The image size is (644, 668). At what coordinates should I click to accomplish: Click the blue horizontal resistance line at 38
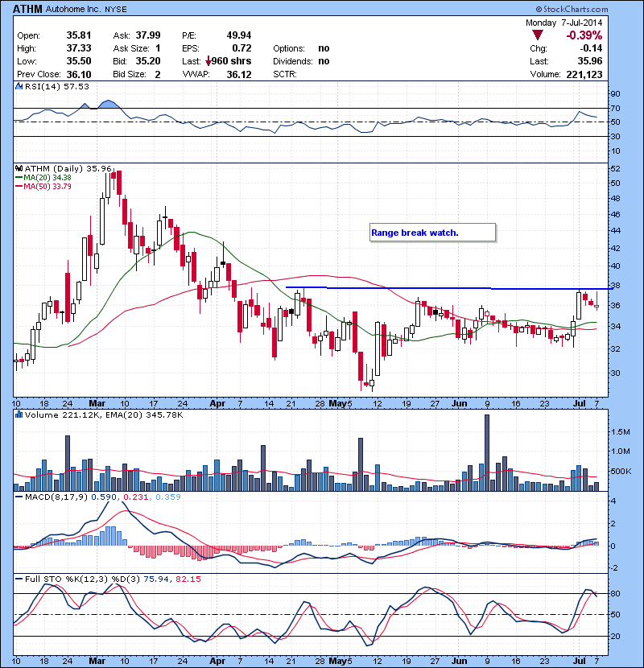[449, 288]
